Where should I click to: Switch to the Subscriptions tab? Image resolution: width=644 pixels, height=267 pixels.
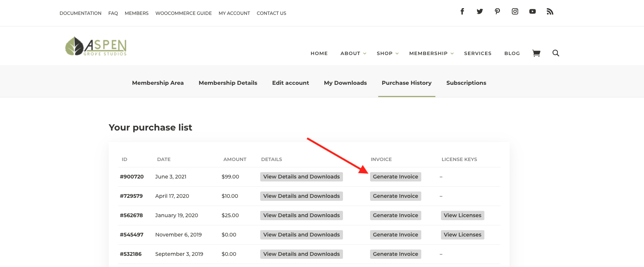click(466, 83)
